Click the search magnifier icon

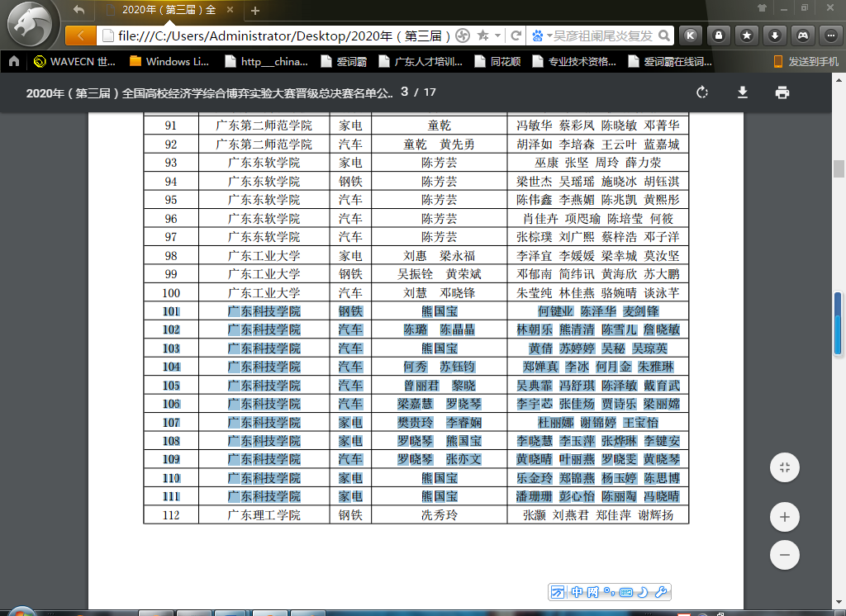point(664,36)
